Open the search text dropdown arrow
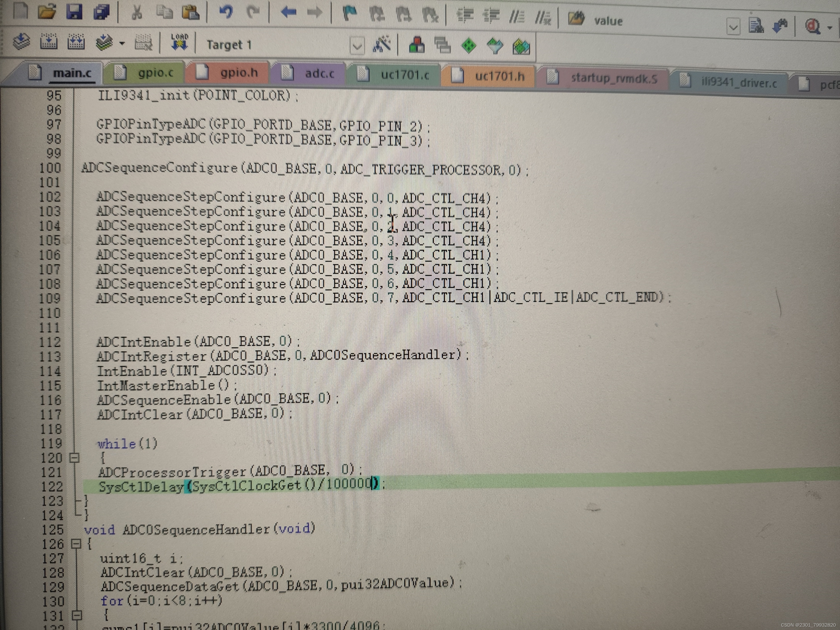 tap(733, 27)
